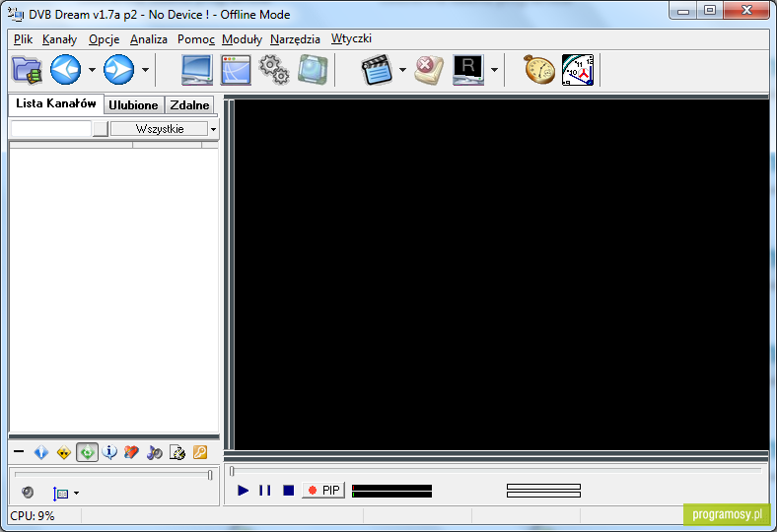Click the first column header in channel list
777x532 pixels.
(x=71, y=145)
